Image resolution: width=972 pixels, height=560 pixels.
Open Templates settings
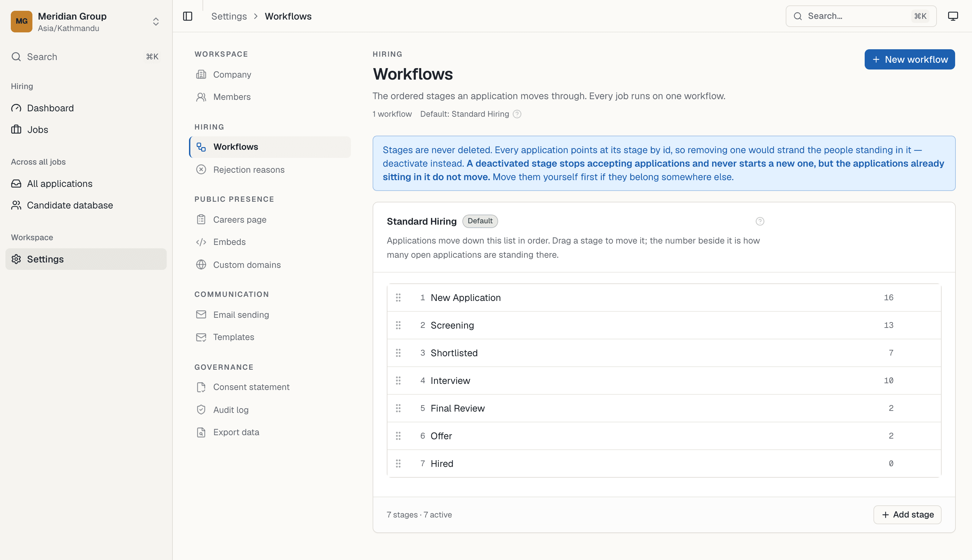[270, 337]
